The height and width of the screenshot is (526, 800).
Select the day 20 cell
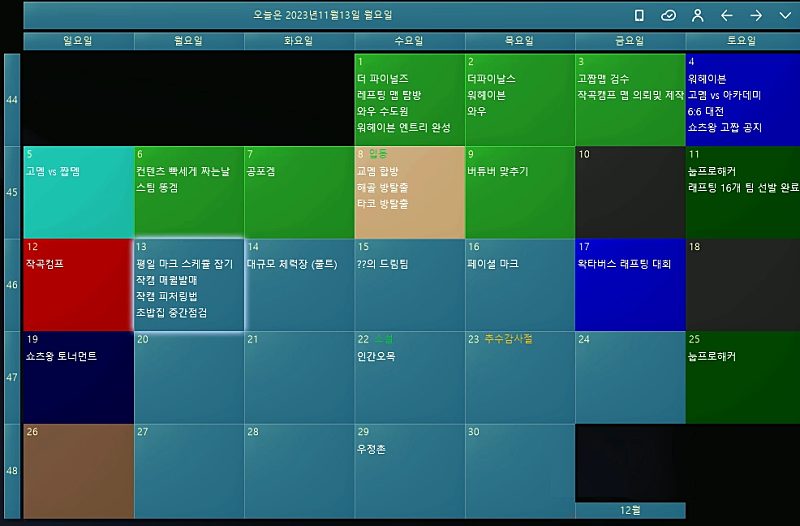(x=189, y=378)
